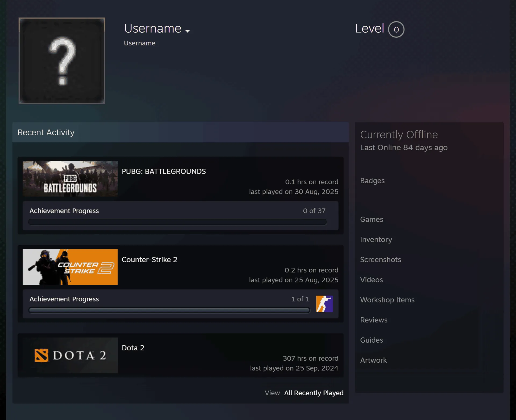Open the Dota 2 game banner
Viewport: 516px width, 420px height.
coord(70,355)
